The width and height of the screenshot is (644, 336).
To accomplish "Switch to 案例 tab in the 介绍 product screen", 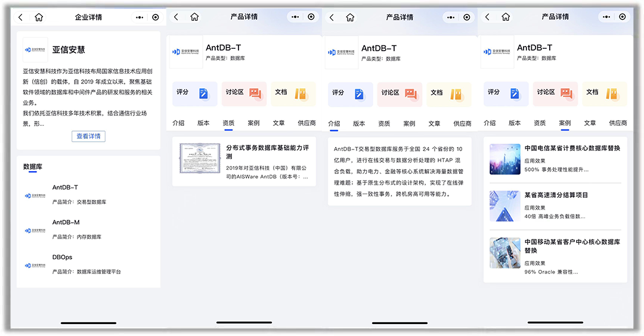I will (409, 123).
